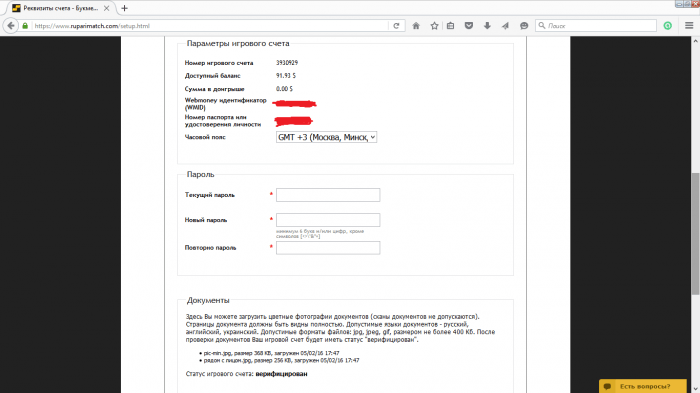Click the Номер игрового счета label
Viewport: 700px width, 393px height.
(219, 63)
